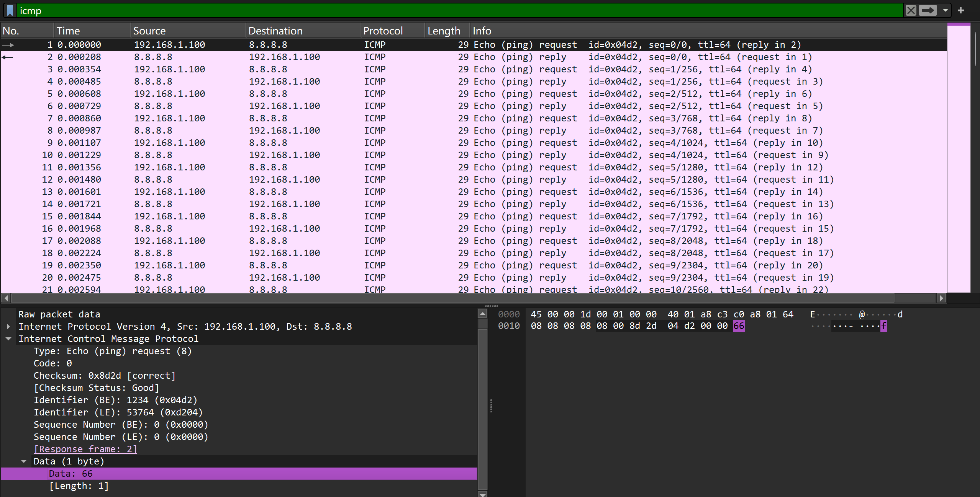Open the recent filters dropdown arrow
The width and height of the screenshot is (980, 497).
[x=946, y=10]
